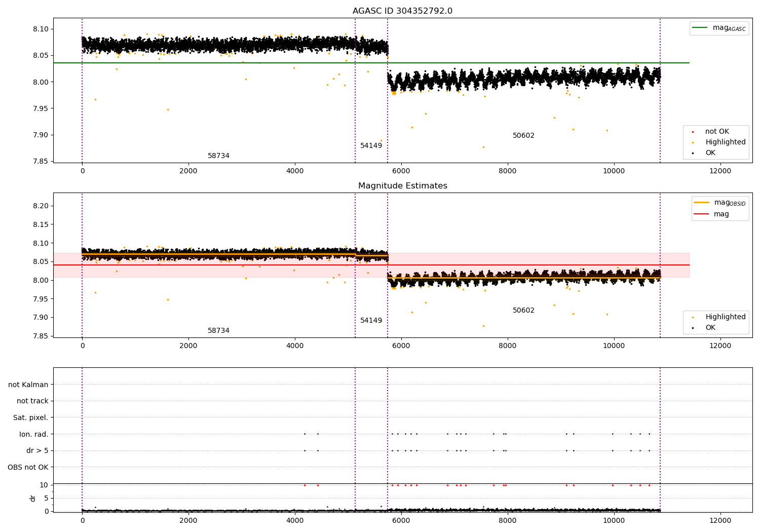The width and height of the screenshot is (760, 532).
Task: Click Highlighted legend entry in AGASC ID plot
Action: coord(726,142)
